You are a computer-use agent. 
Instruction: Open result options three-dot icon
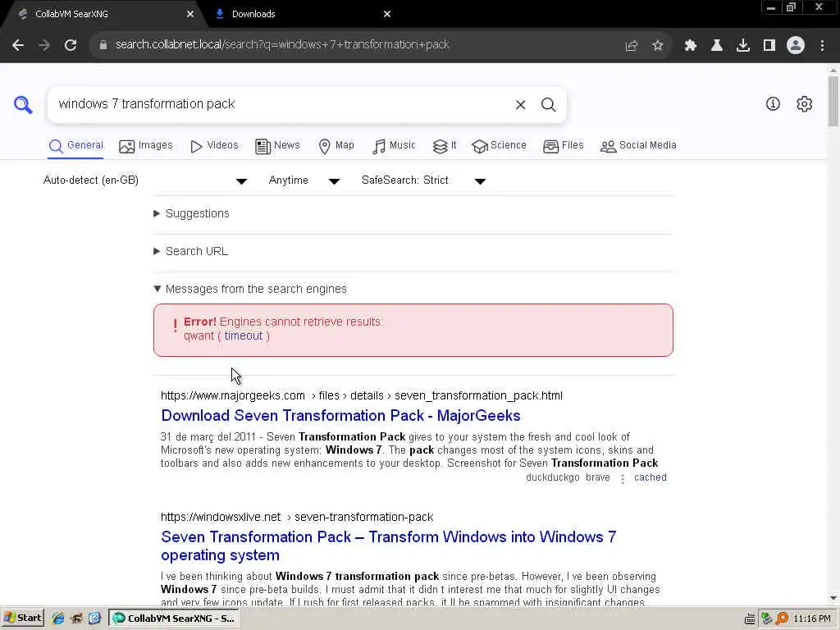(x=623, y=478)
